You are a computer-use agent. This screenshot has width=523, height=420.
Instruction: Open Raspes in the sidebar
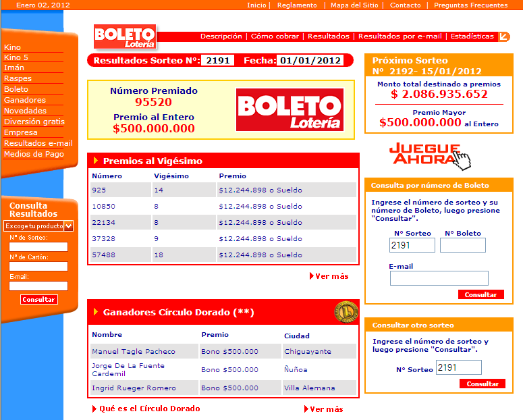[x=18, y=78]
